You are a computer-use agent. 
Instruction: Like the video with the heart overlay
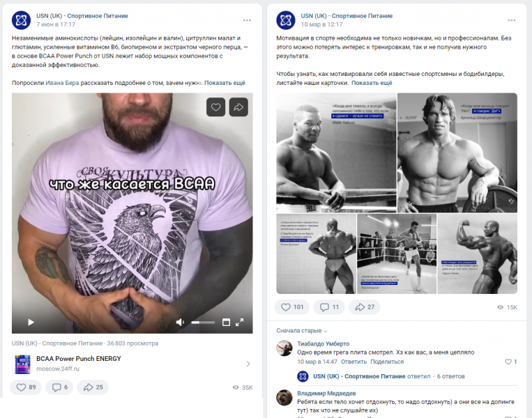215,107
